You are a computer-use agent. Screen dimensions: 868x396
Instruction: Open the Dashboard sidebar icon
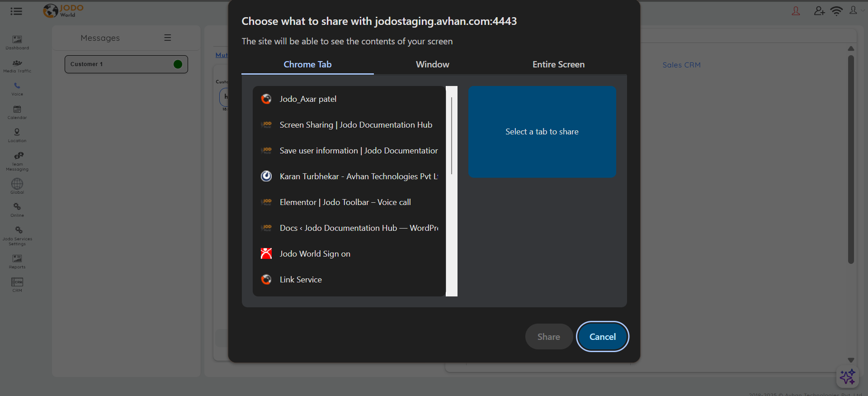[17, 40]
